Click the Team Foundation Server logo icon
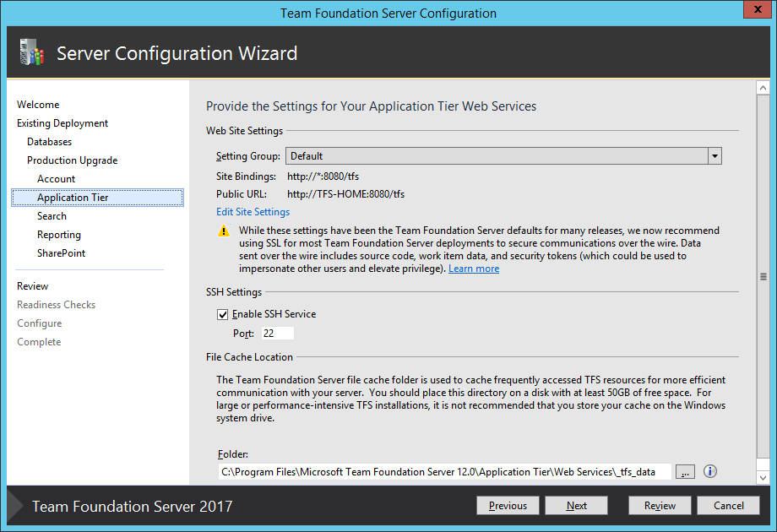This screenshot has height=532, width=777. (32, 52)
